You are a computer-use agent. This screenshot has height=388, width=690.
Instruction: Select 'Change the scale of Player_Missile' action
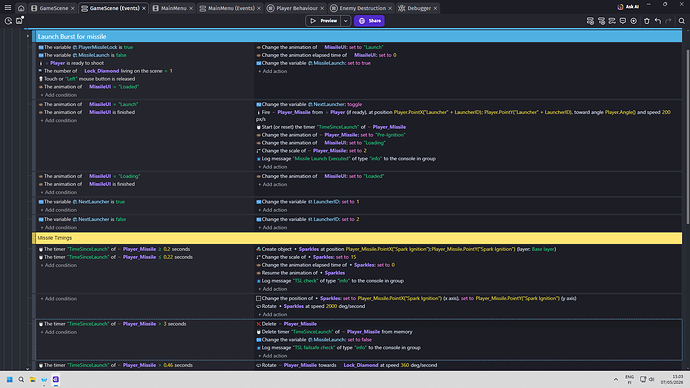click(312, 151)
